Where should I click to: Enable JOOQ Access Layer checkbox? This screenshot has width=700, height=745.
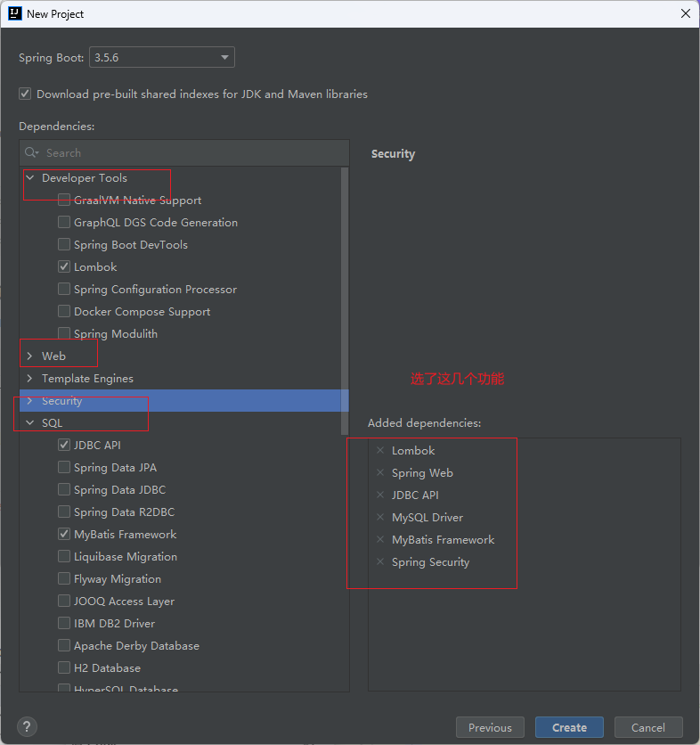click(x=64, y=601)
